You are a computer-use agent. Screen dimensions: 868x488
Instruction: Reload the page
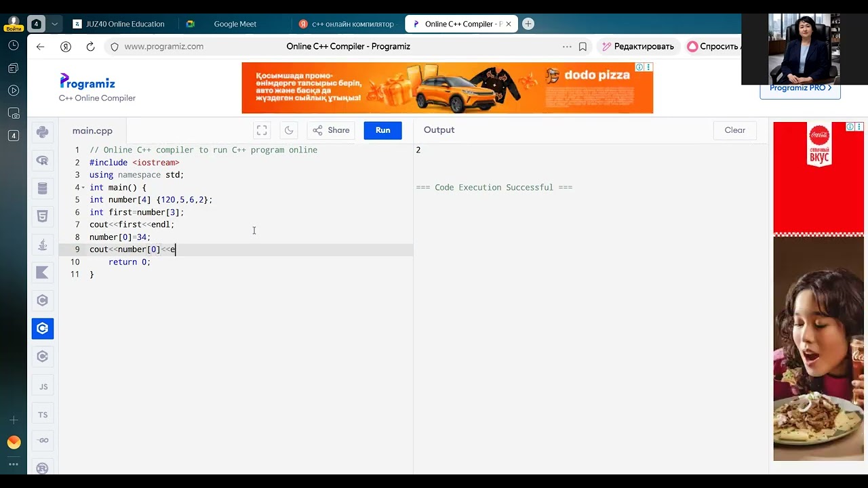(x=90, y=47)
